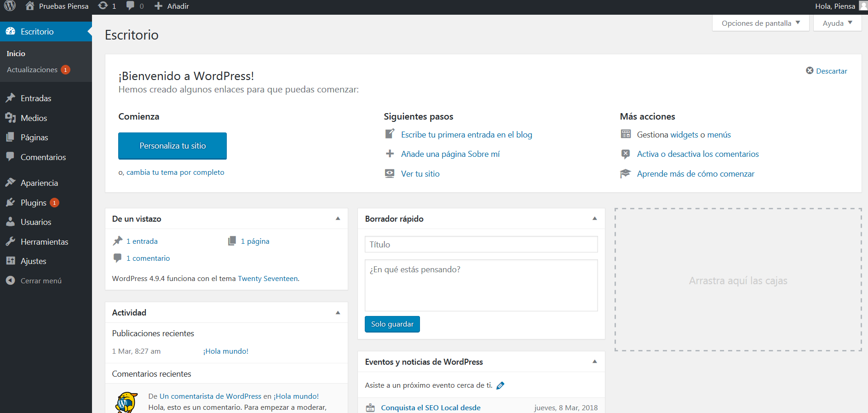The image size is (868, 413).
Task: Click the Usuarios person icon in sidebar
Action: coord(11,222)
